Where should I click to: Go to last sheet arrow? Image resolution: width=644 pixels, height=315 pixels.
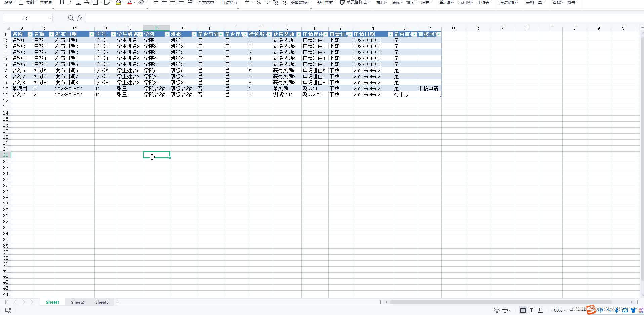coord(33,302)
